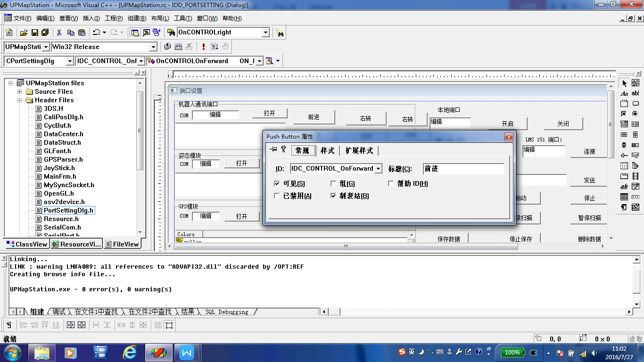644x362 pixels.
Task: Click the Build icon next to Compile
Action: pos(178,46)
